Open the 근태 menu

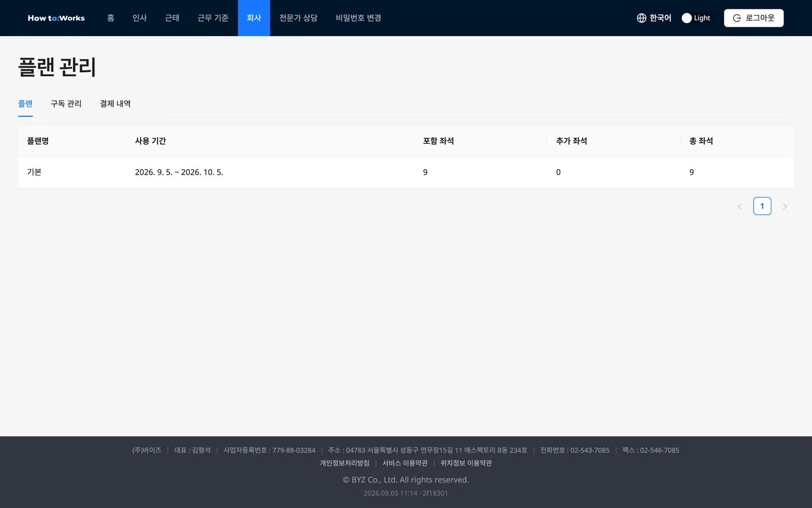tap(172, 18)
